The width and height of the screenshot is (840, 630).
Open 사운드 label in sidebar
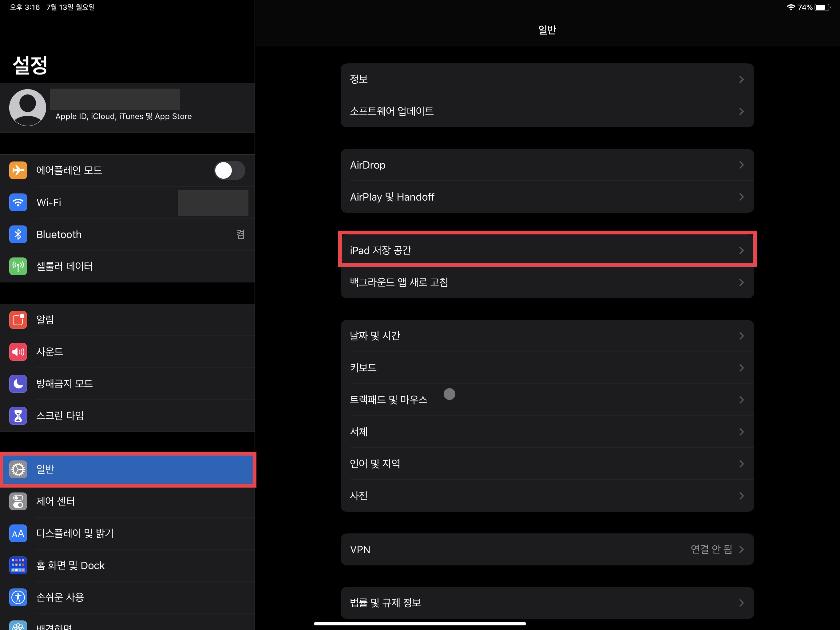[50, 352]
